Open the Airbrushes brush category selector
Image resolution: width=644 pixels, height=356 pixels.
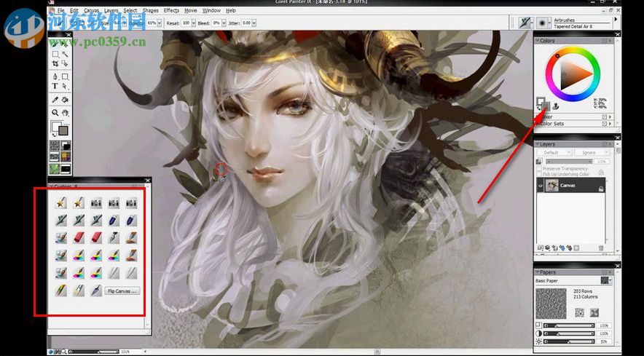click(525, 23)
